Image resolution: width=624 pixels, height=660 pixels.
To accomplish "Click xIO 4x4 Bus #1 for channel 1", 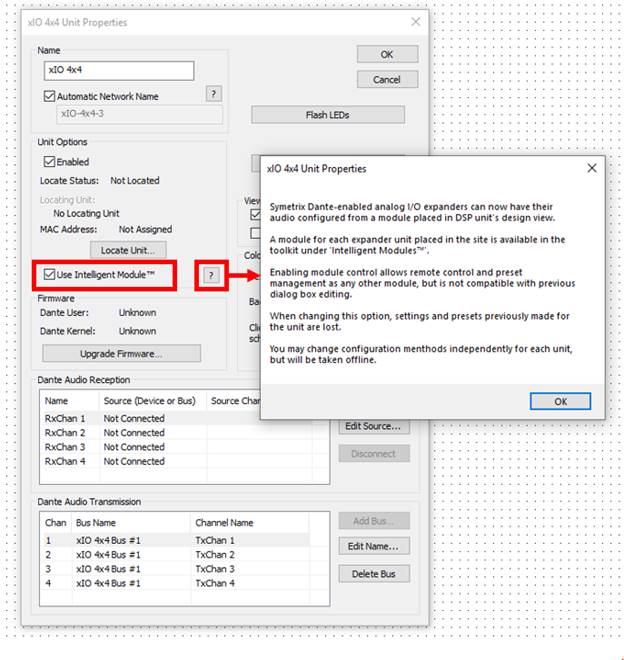I will click(x=108, y=540).
